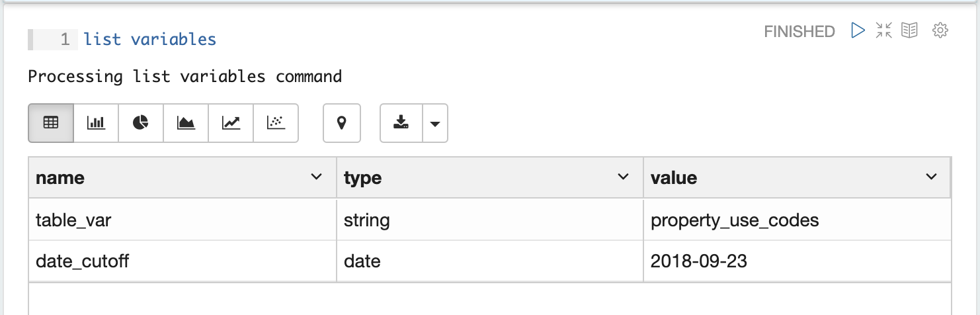Download the result data
The width and height of the screenshot is (980, 315).
coord(401,123)
